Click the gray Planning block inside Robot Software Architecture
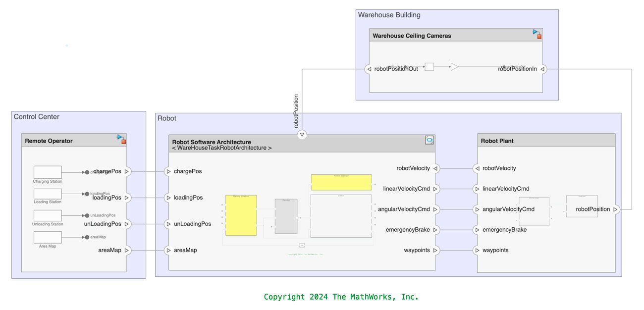 (286, 216)
